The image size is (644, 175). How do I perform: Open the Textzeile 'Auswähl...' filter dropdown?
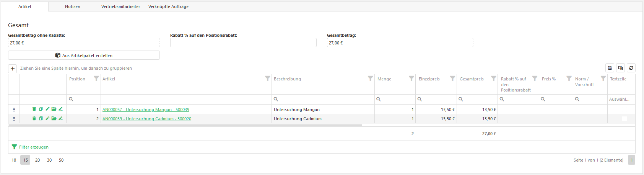click(x=621, y=99)
